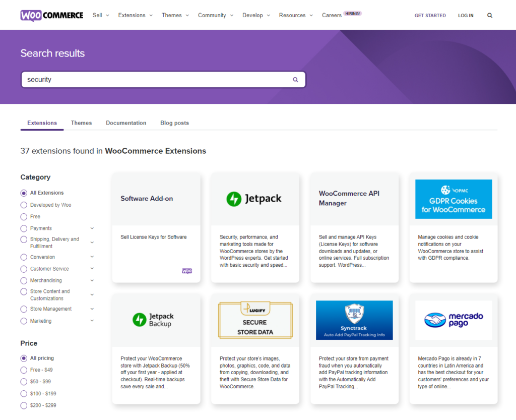Click the Synctrack PayPal Tracking logo
Viewport: 516px width, 420px height.
[x=354, y=320]
